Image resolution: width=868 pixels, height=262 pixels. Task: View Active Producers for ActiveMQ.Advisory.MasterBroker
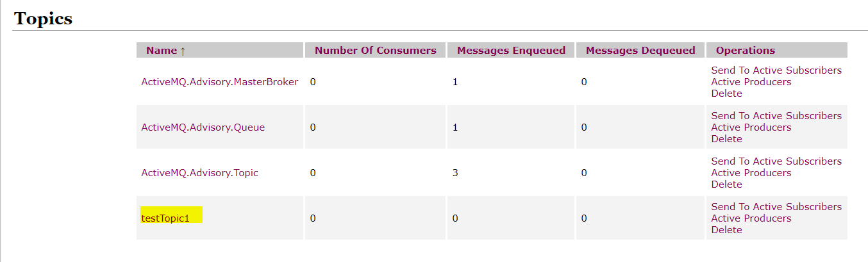(x=751, y=82)
